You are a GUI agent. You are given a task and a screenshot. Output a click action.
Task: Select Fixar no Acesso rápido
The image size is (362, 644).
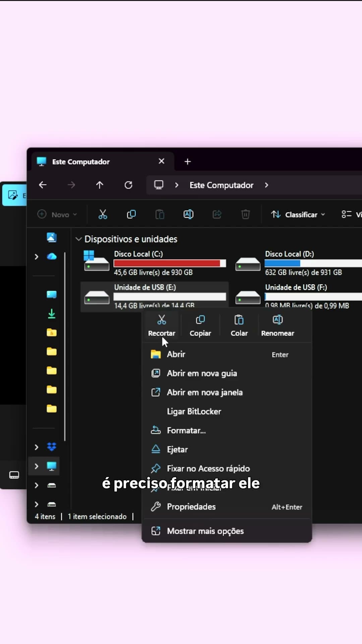pyautogui.click(x=227, y=469)
